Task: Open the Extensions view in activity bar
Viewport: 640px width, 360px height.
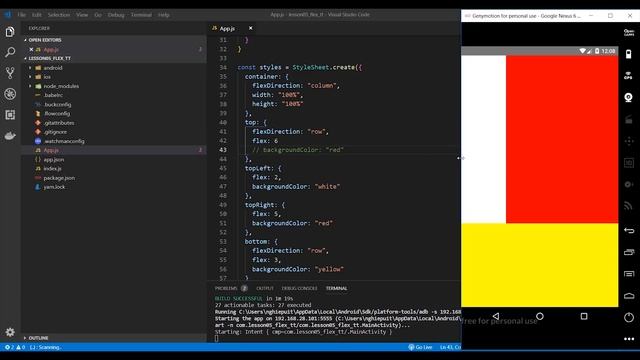Action: pos(10,115)
